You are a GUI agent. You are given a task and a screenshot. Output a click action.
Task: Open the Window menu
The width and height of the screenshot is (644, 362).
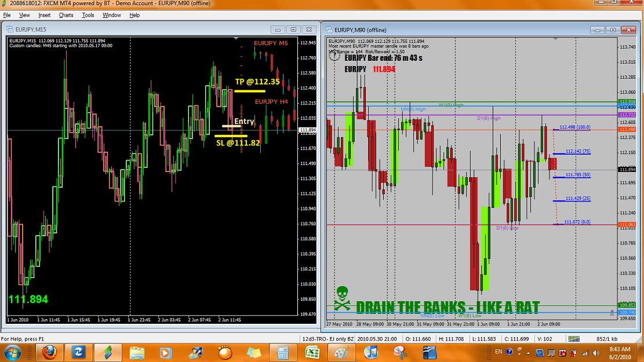111,15
